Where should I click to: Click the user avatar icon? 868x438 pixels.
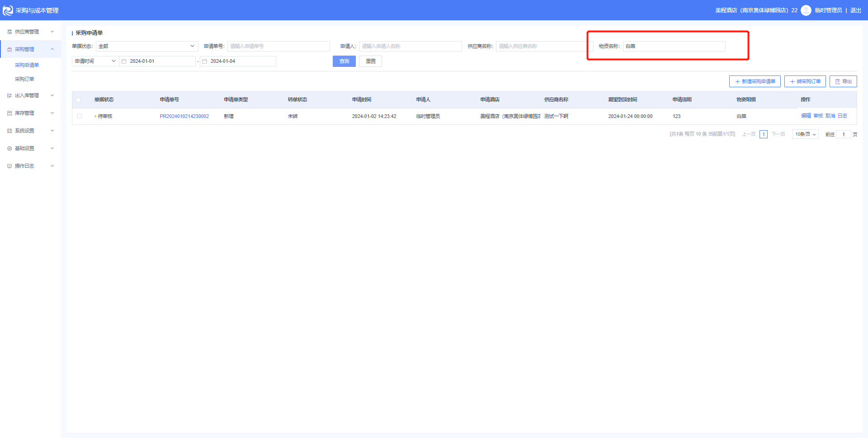(806, 10)
